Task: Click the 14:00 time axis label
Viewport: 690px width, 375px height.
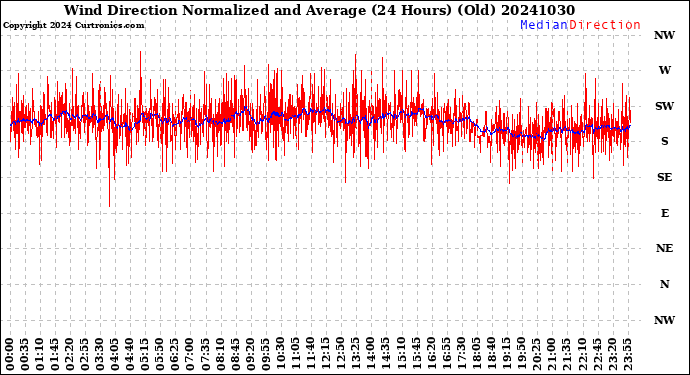Action: pos(370,355)
